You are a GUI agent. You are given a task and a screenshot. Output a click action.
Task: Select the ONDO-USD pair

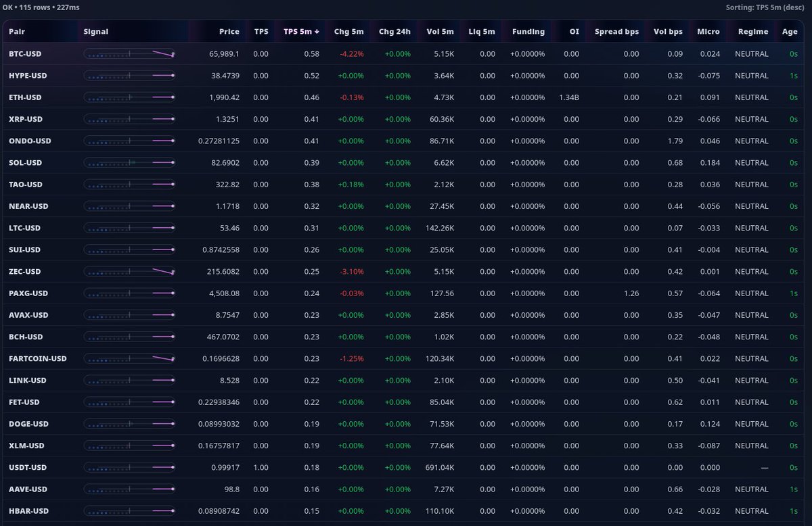click(30, 141)
